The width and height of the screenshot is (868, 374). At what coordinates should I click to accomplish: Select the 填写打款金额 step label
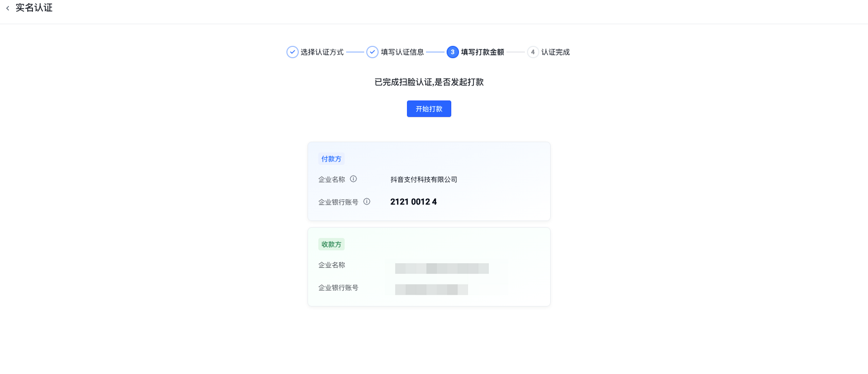coord(482,52)
